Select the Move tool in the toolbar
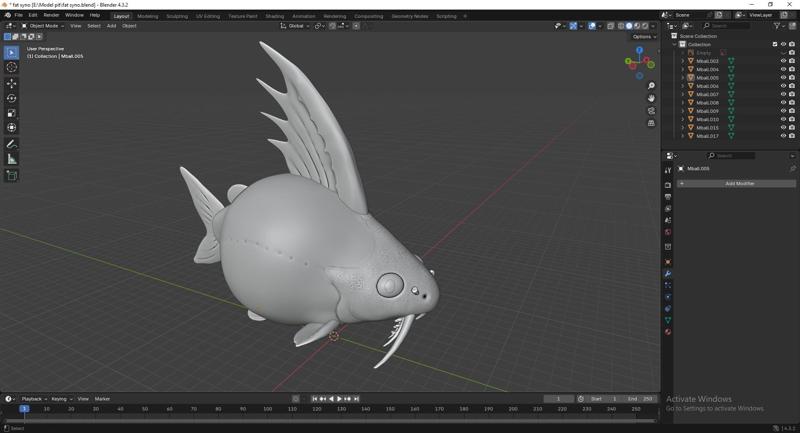The image size is (800, 433). click(12, 84)
